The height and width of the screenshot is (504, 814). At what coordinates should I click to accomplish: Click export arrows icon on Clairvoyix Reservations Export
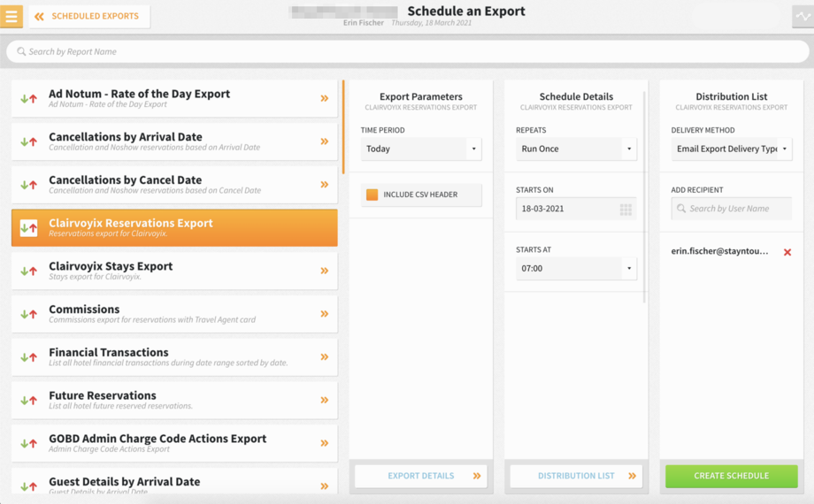coord(29,227)
